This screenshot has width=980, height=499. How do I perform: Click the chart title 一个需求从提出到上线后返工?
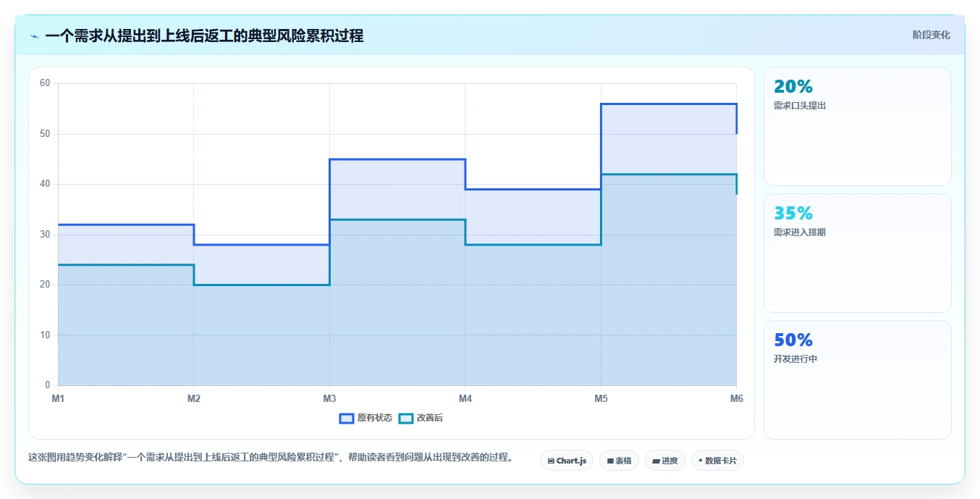(204, 35)
